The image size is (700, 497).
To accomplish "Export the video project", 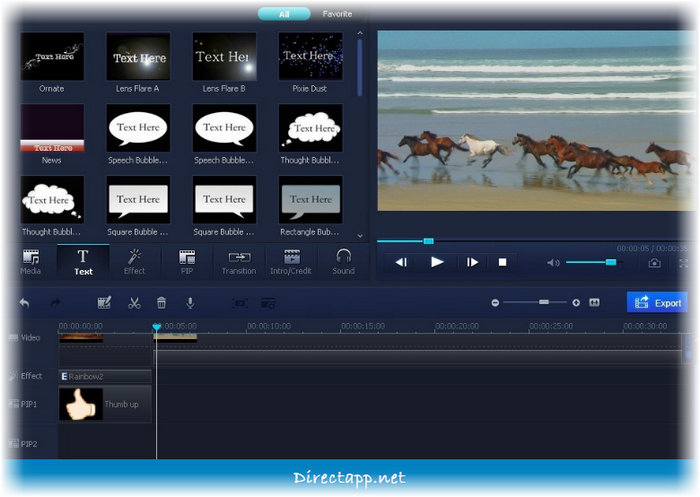I will point(657,303).
